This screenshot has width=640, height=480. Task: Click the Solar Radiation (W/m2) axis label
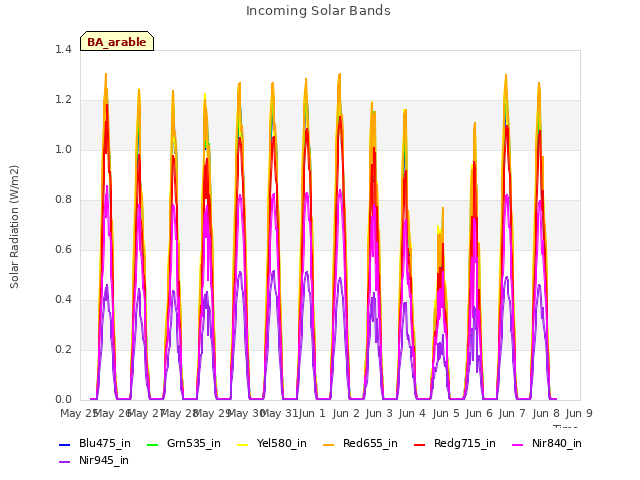click(14, 227)
